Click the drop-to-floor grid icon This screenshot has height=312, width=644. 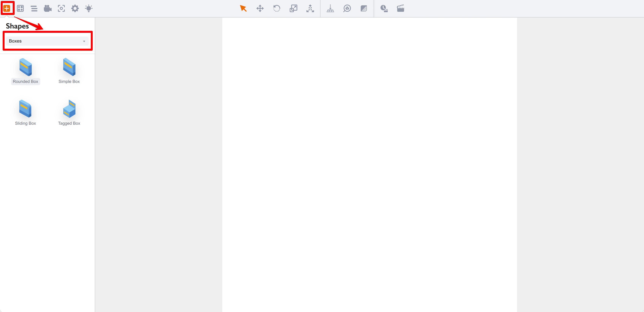[330, 9]
